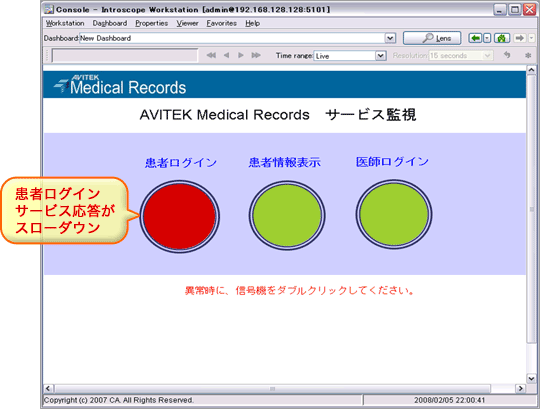Open the Time range Live dropdown
The width and height of the screenshot is (540, 409).
[x=380, y=55]
